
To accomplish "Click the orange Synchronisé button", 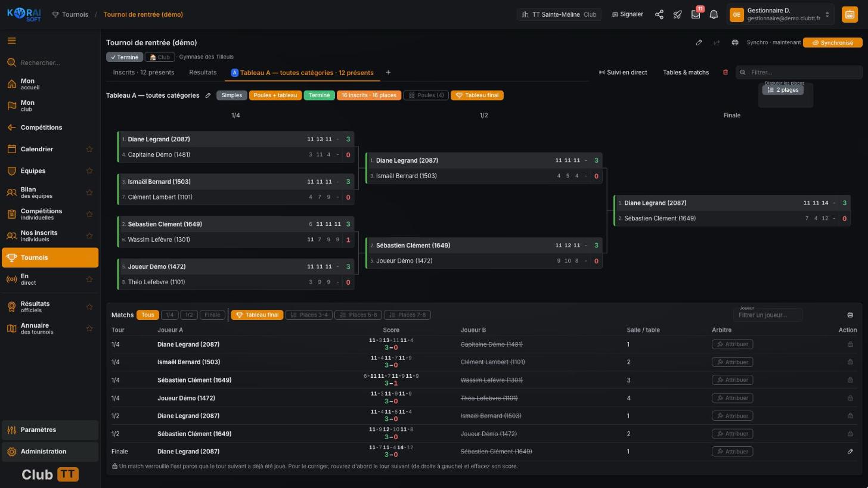I will [832, 42].
